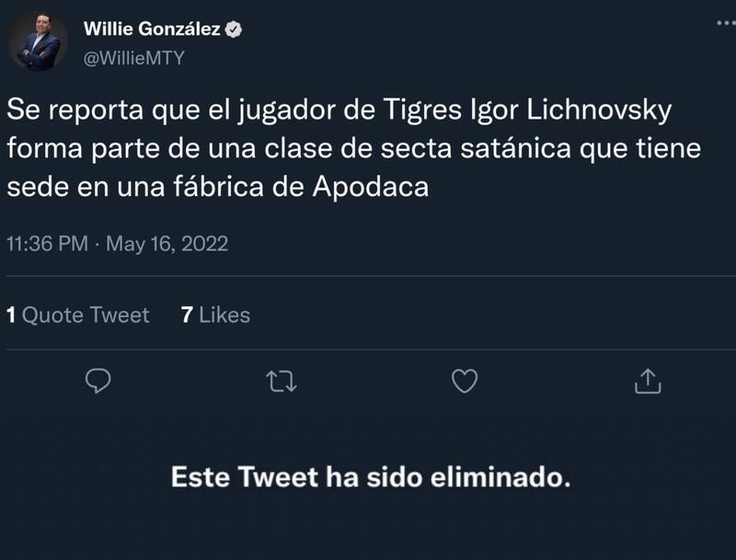736x560 pixels.
Task: Click the display name Willie González
Action: (x=152, y=29)
